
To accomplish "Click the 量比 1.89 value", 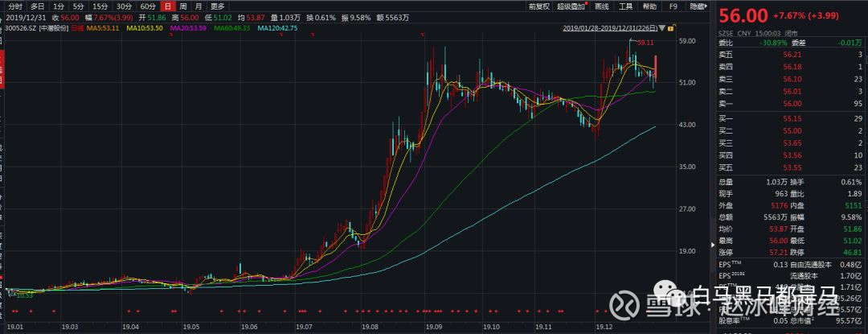I will [854, 194].
